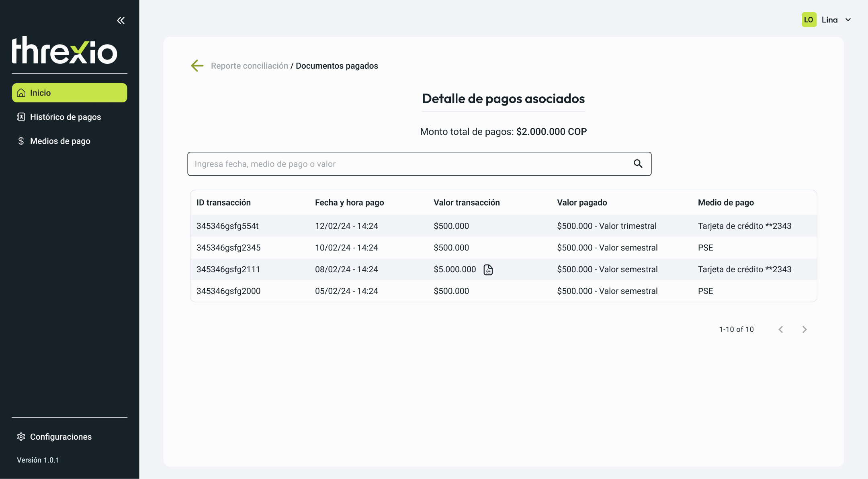Image resolution: width=868 pixels, height=479 pixels.
Task: Open document icon next to $5.000.000
Action: 488,269
